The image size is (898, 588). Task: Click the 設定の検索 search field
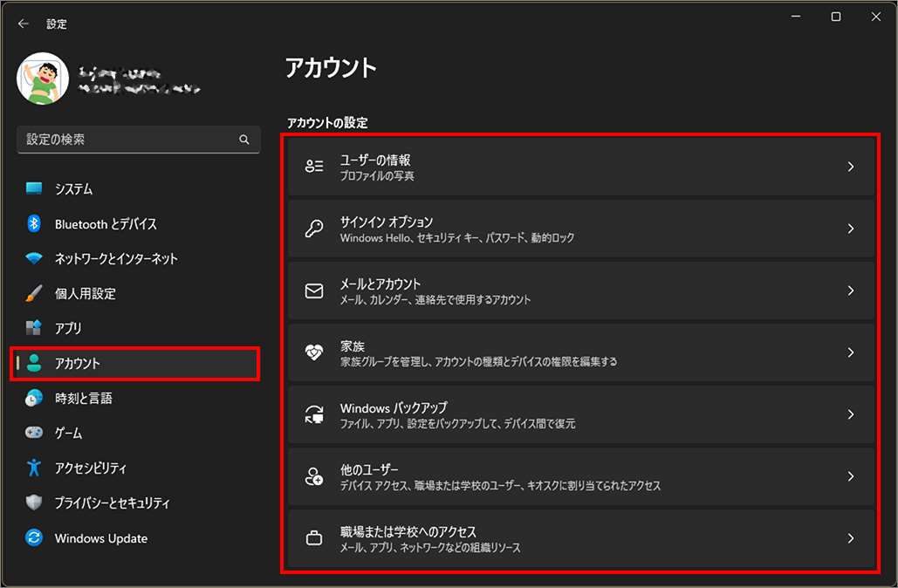[139, 139]
